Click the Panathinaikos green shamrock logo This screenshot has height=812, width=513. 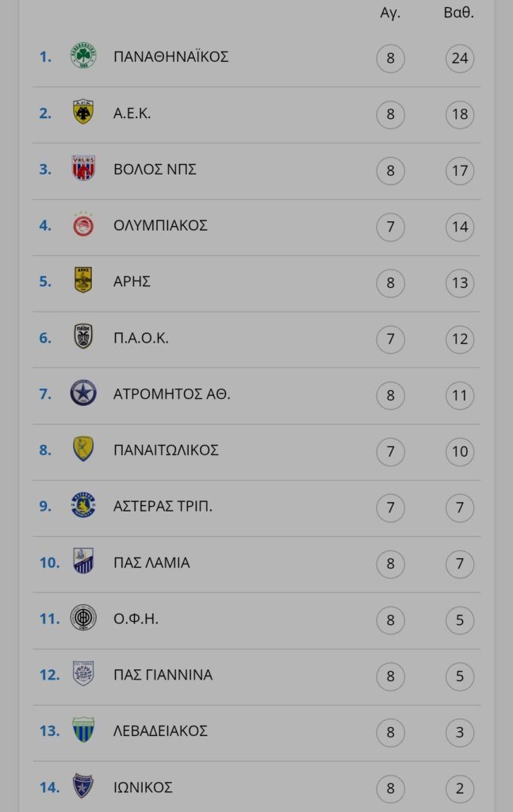tap(82, 56)
